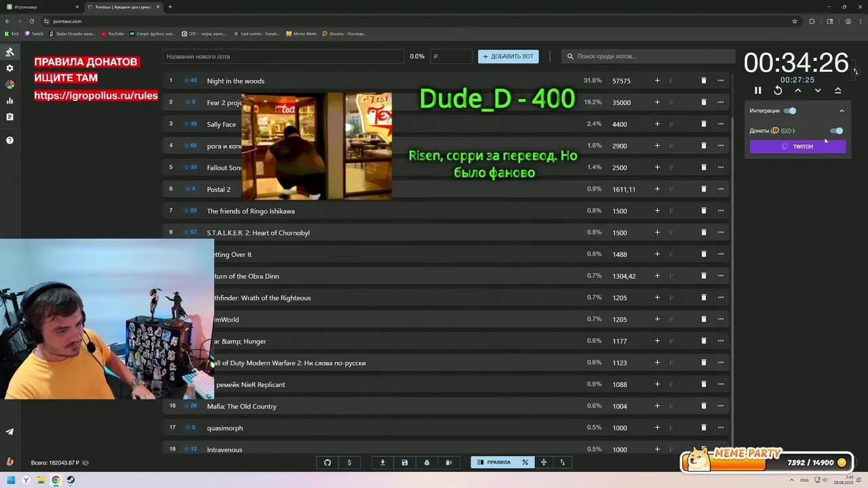Open Telegram icon in left sidebar
The height and width of the screenshot is (488, 868).
9,432
